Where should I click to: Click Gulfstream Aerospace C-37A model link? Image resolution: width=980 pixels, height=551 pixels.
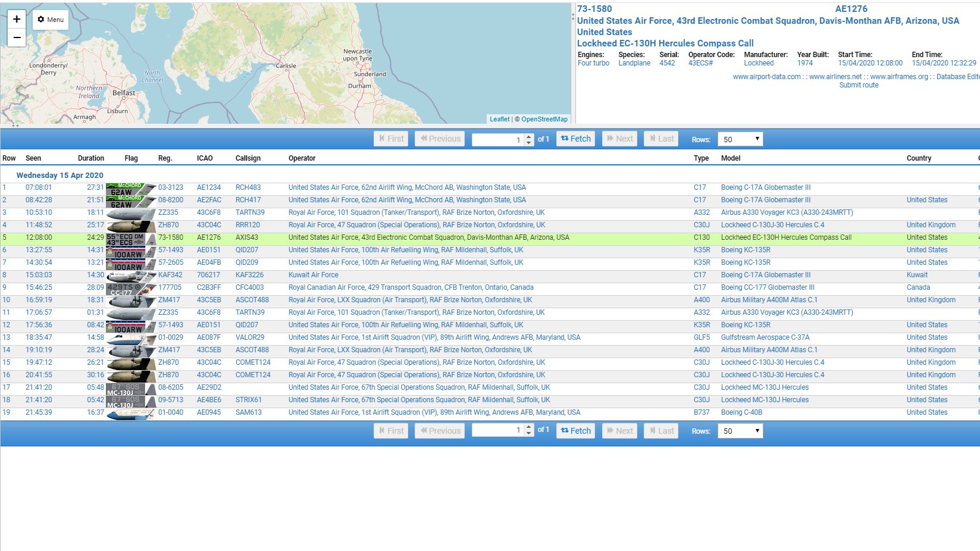[765, 337]
